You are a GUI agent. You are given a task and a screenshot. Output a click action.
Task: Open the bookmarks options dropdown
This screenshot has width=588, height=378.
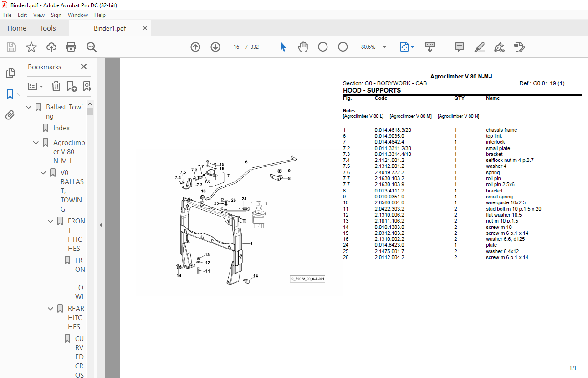[36, 86]
